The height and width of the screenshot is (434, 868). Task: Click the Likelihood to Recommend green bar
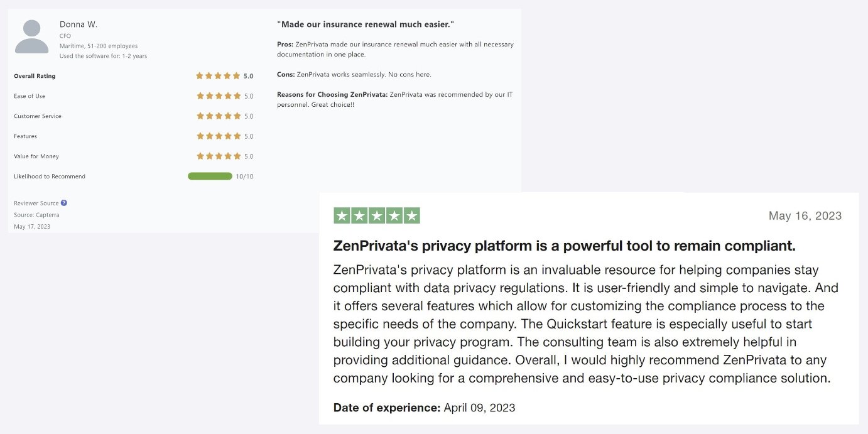(x=210, y=176)
